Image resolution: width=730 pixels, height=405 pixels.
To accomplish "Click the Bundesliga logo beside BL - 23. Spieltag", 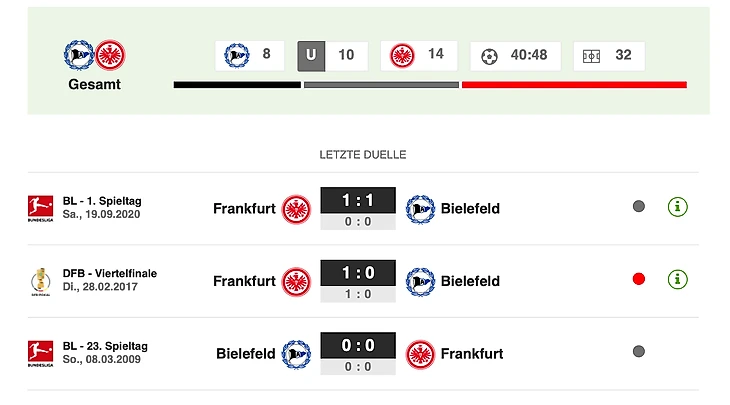I will [x=39, y=352].
